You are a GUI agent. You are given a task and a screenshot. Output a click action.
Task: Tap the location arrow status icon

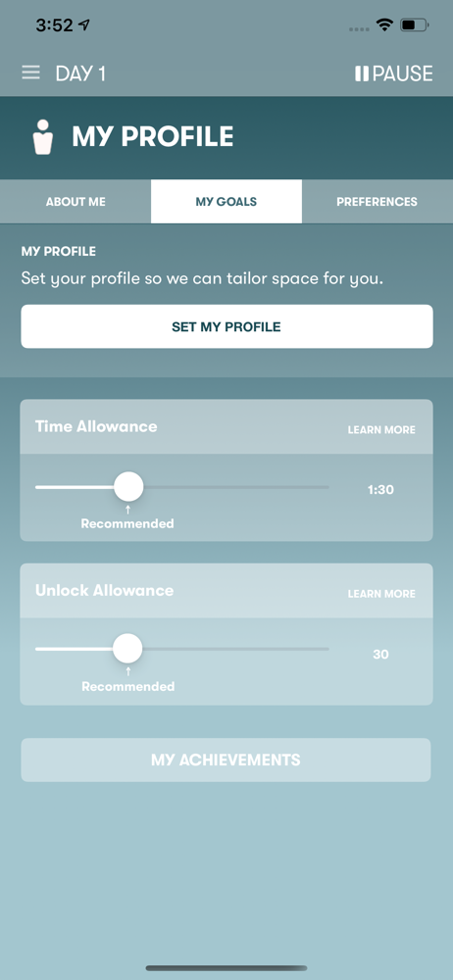tap(84, 25)
